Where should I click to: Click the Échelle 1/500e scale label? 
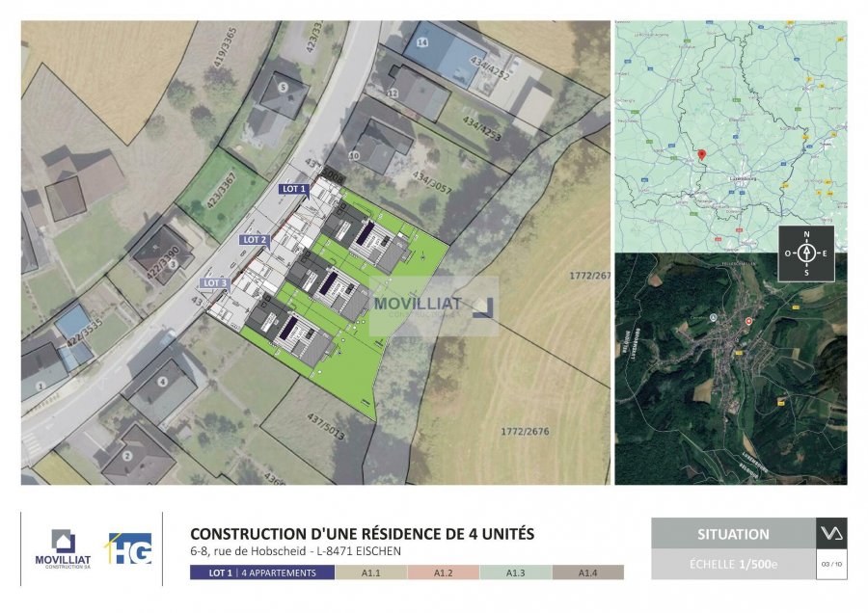(x=734, y=564)
